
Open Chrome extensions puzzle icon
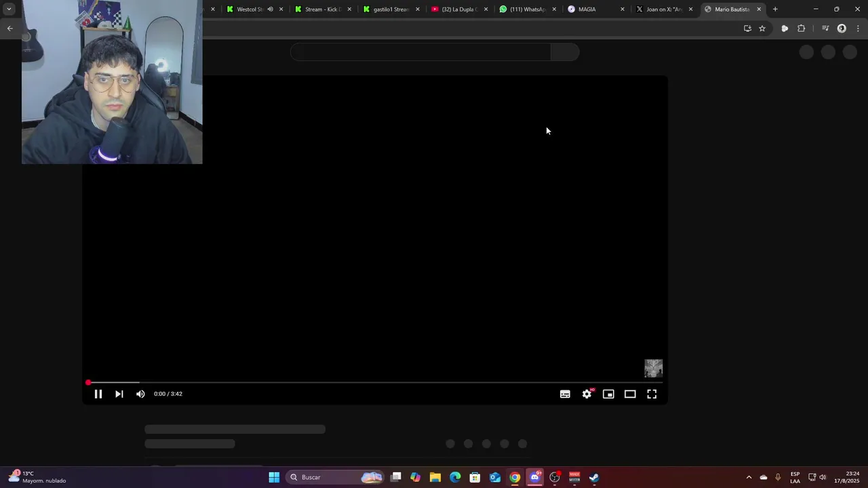(802, 28)
